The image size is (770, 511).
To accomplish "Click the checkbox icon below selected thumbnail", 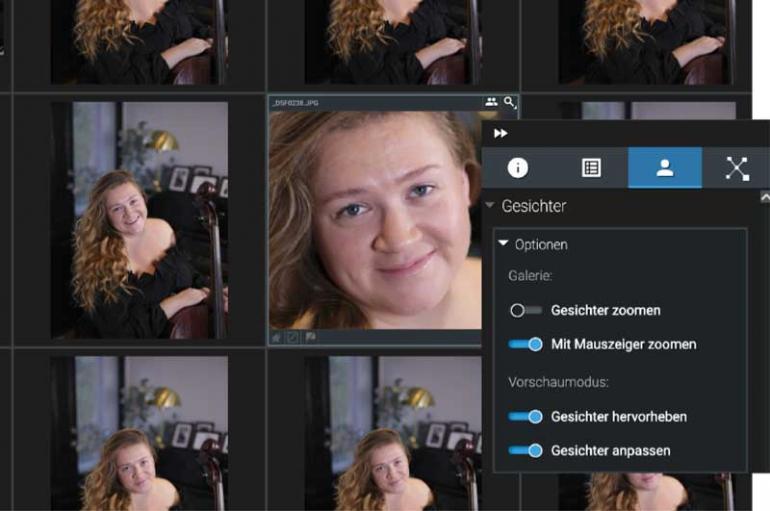I will (x=294, y=338).
